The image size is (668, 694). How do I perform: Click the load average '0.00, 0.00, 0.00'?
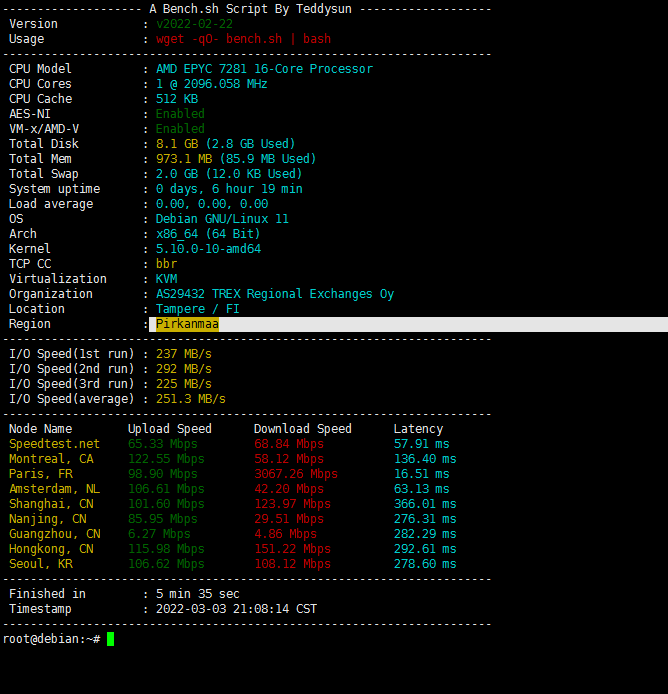212,204
